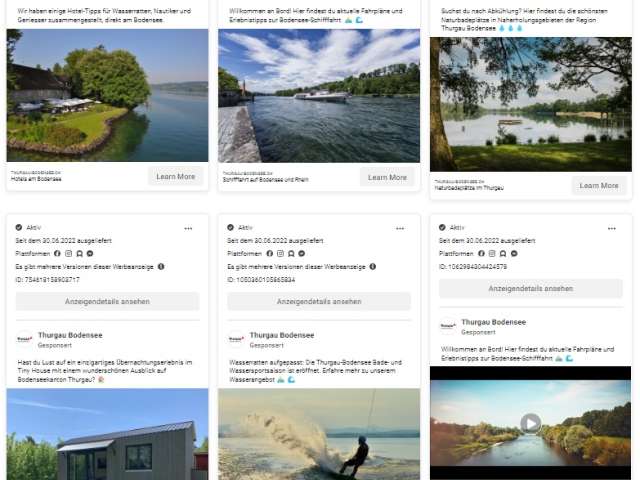Click info icon beside versions text, first card
640x480 pixels.
[161, 267]
